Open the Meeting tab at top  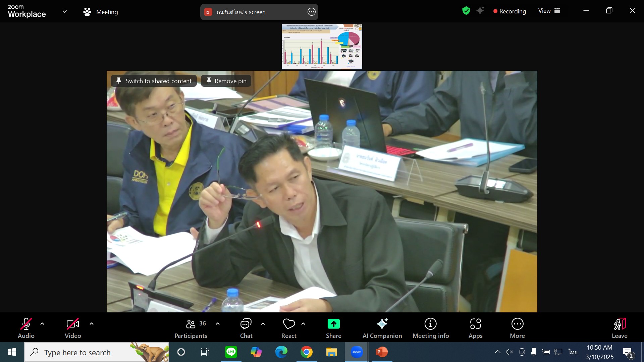(x=101, y=12)
